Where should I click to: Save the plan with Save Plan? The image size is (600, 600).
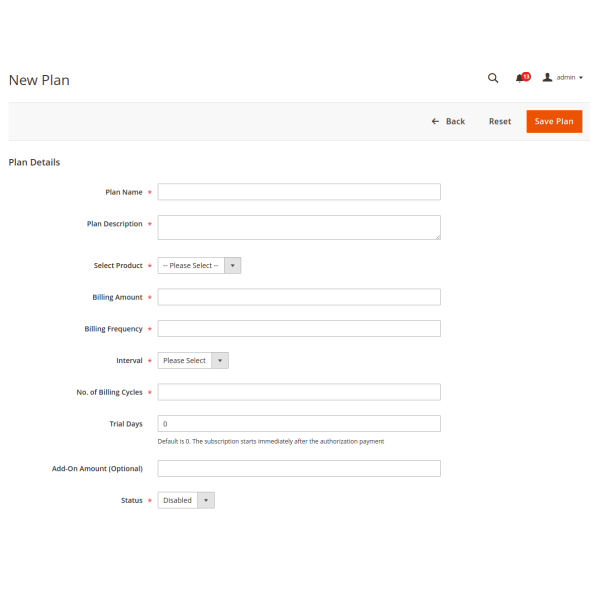coord(554,121)
